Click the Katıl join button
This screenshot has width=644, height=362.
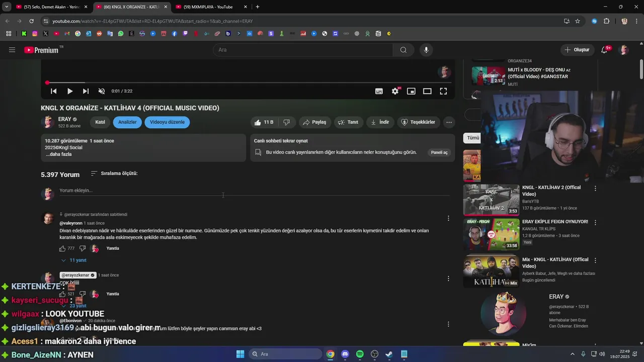(100, 122)
